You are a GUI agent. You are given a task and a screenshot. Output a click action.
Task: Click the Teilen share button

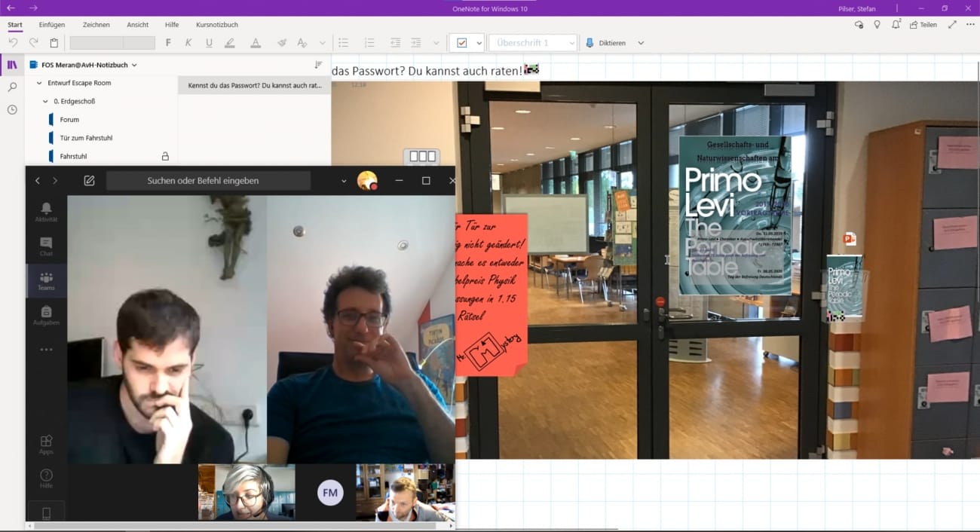923,25
